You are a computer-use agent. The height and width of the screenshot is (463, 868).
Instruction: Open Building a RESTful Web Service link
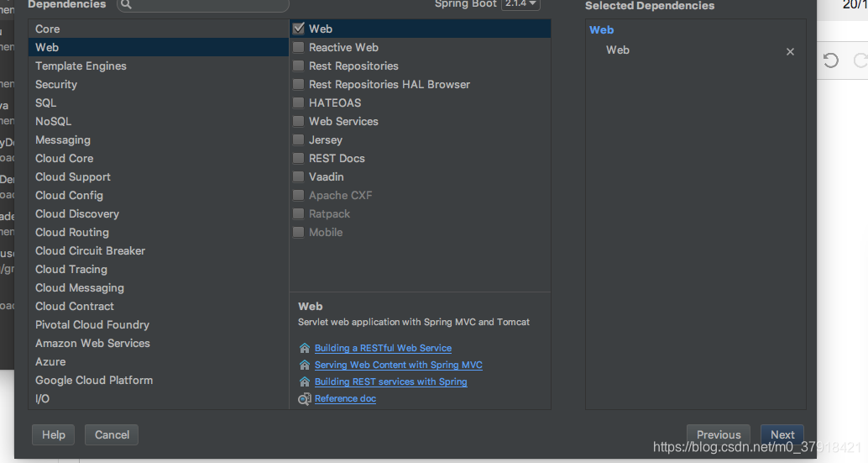383,348
